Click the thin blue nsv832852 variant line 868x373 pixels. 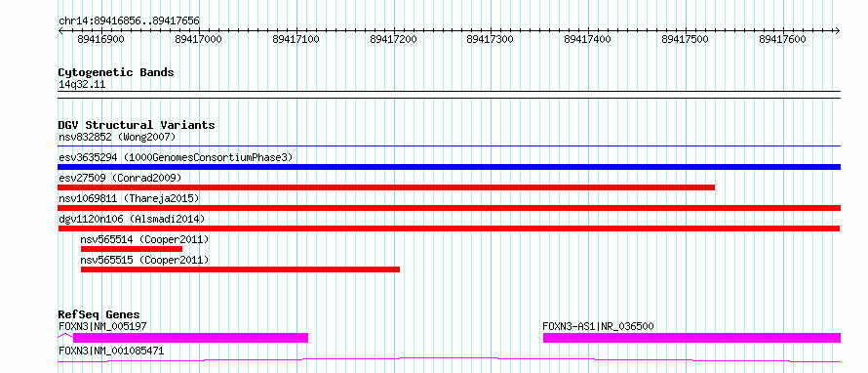pos(450,146)
